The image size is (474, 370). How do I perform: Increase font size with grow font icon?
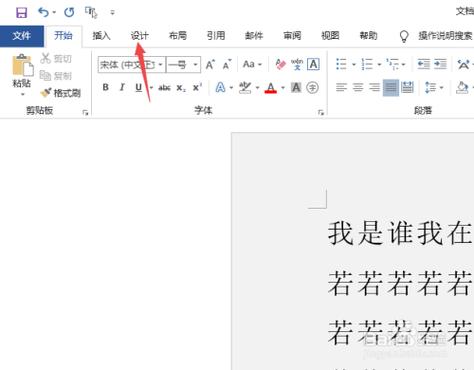point(210,64)
